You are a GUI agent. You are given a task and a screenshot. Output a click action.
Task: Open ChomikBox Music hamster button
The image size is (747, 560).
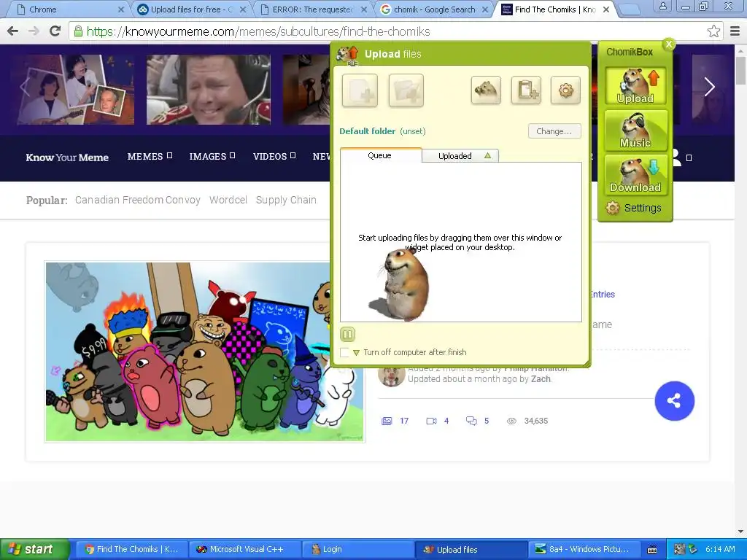pos(635,131)
